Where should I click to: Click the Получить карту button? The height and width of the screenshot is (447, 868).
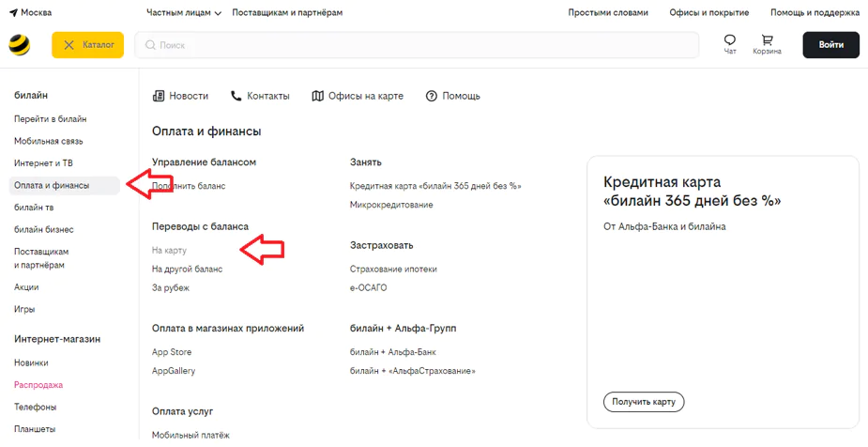[643, 402]
